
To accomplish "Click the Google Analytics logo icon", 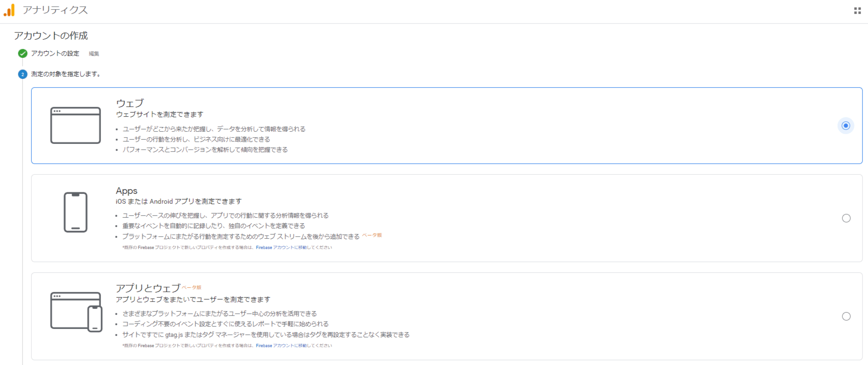I will click(x=9, y=10).
